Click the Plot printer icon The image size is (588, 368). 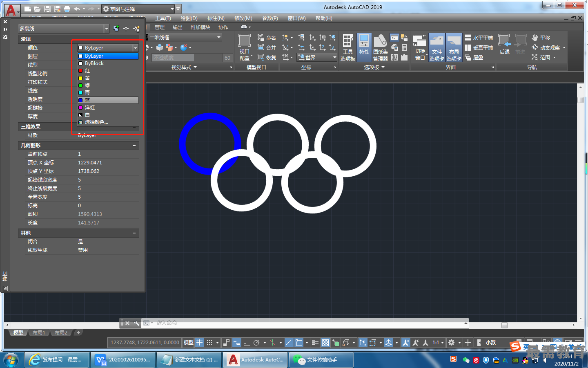pos(67,9)
